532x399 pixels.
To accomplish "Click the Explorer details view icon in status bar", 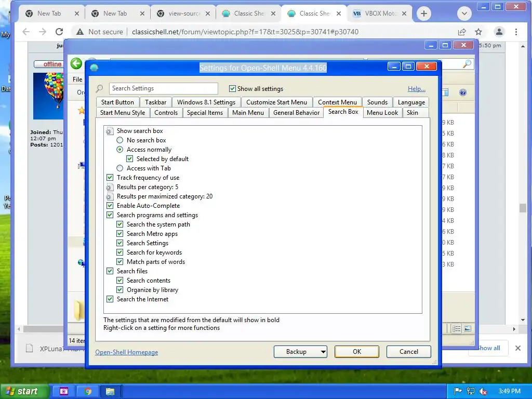I will (457, 328).
